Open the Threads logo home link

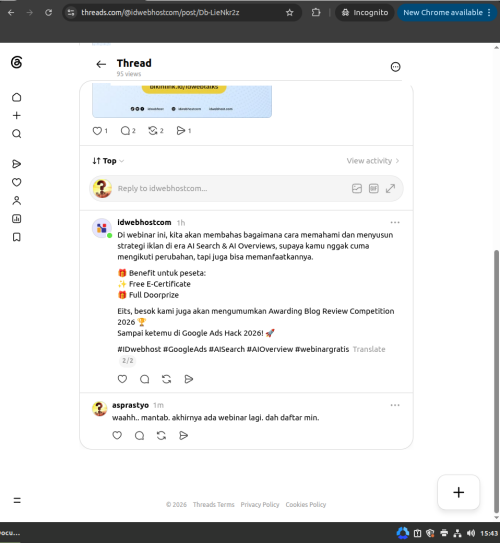[x=16, y=63]
